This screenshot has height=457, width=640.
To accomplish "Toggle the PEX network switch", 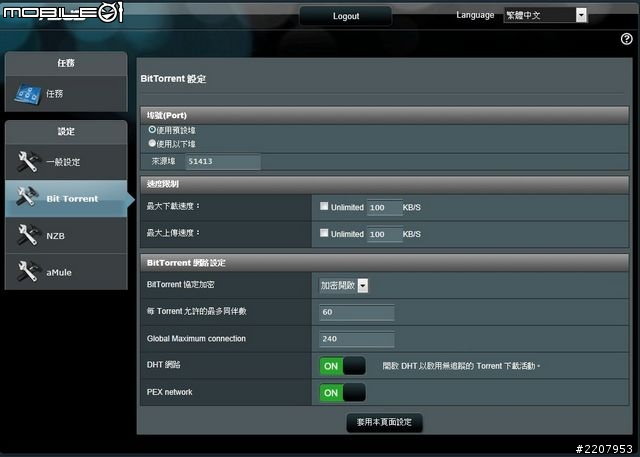I will pos(342,393).
